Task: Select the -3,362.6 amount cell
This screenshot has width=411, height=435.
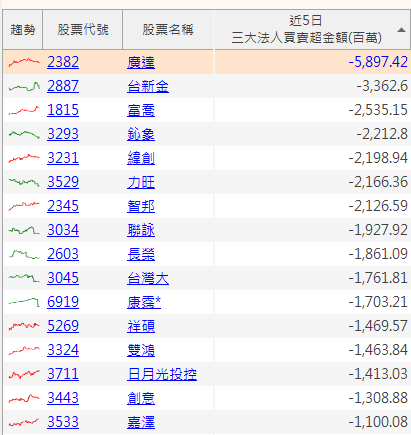Action: 312,86
